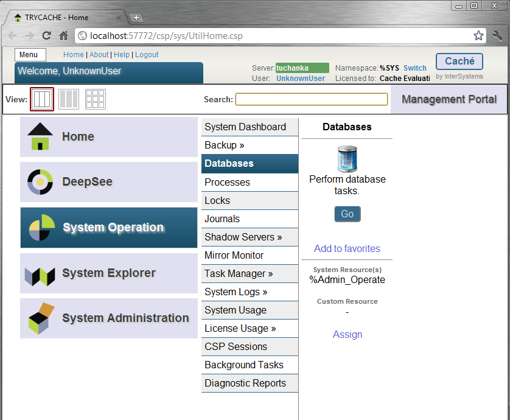The width and height of the screenshot is (510, 420).
Task: Click the Switch namespace link
Action: pos(414,68)
